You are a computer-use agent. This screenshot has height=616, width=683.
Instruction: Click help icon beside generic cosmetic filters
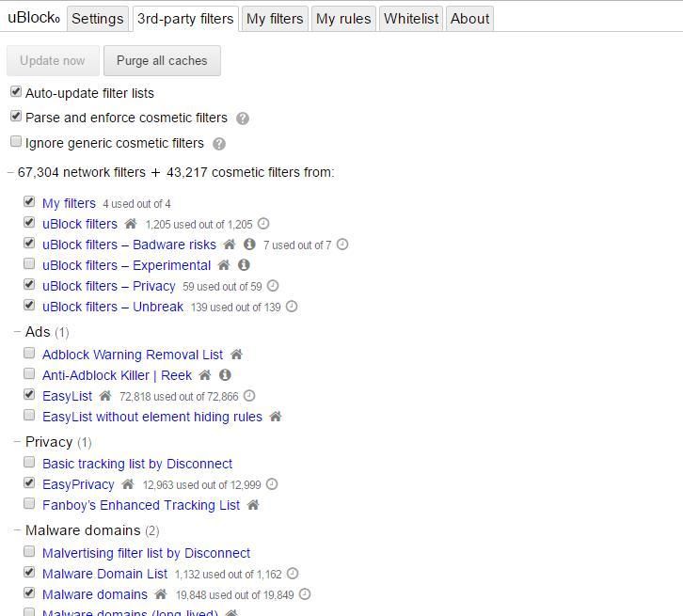tap(219, 144)
